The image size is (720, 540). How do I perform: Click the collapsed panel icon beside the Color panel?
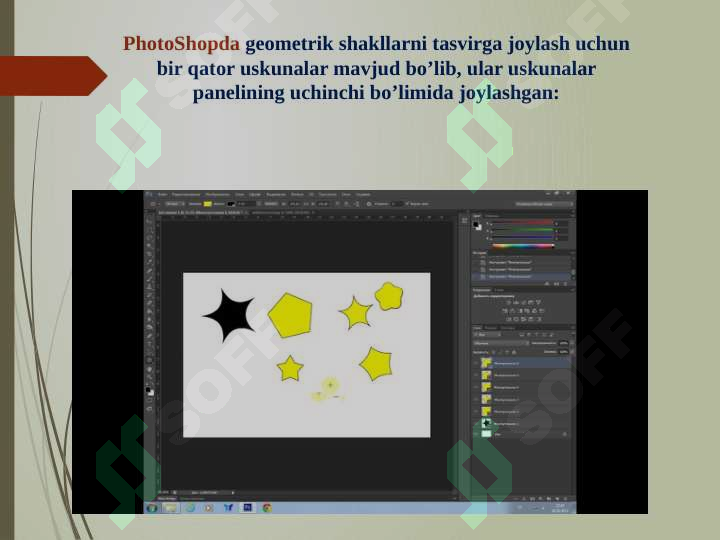pyautogui.click(x=464, y=221)
